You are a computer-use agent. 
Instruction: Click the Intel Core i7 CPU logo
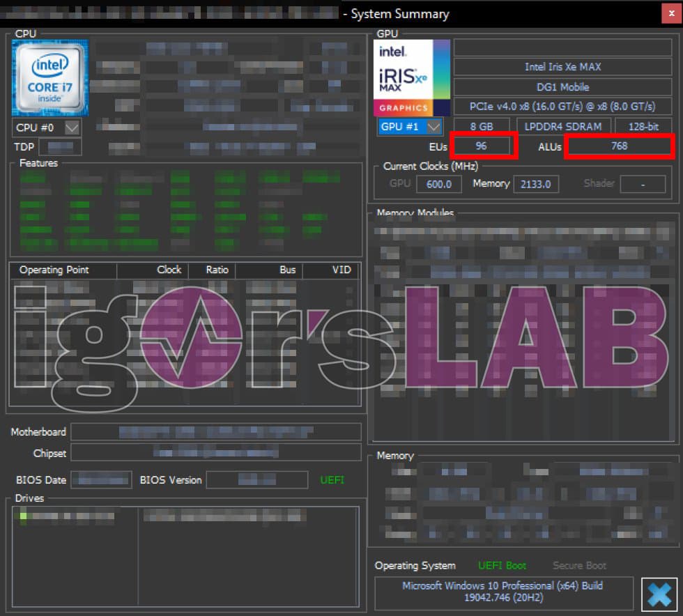[x=50, y=77]
